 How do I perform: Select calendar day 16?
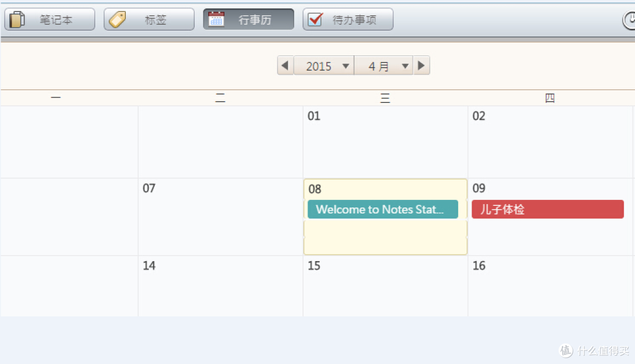click(x=550, y=286)
